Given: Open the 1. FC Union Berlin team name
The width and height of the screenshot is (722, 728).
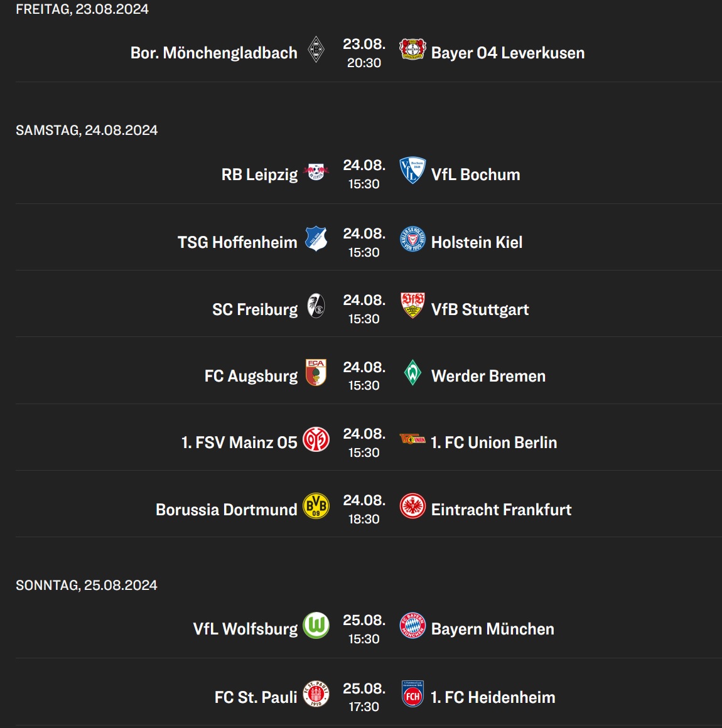Looking at the screenshot, I should click(494, 442).
